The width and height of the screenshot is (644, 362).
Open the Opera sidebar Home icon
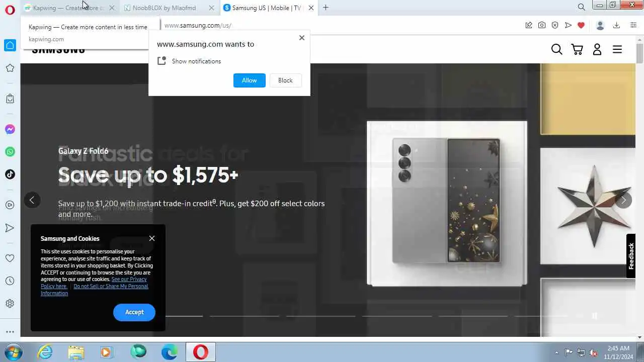point(10,45)
